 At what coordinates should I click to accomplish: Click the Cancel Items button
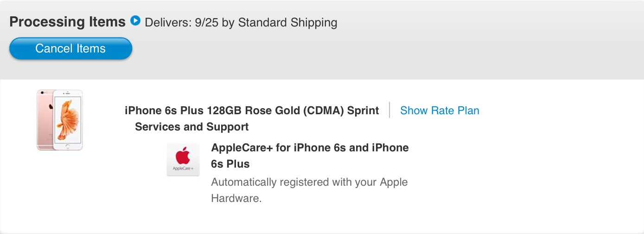tap(70, 49)
